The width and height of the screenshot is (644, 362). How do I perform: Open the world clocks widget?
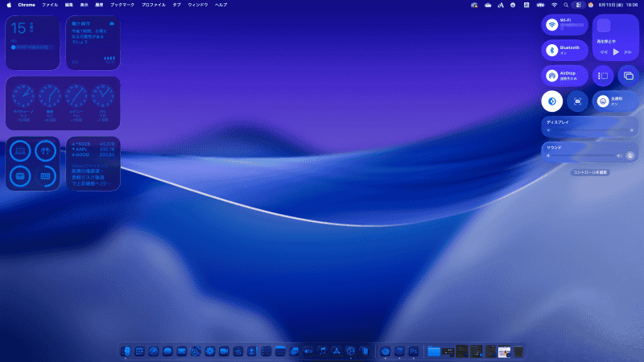click(63, 103)
